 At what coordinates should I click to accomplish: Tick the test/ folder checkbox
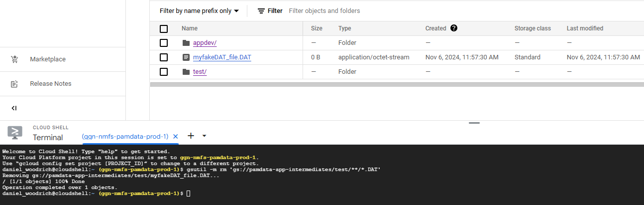(164, 72)
